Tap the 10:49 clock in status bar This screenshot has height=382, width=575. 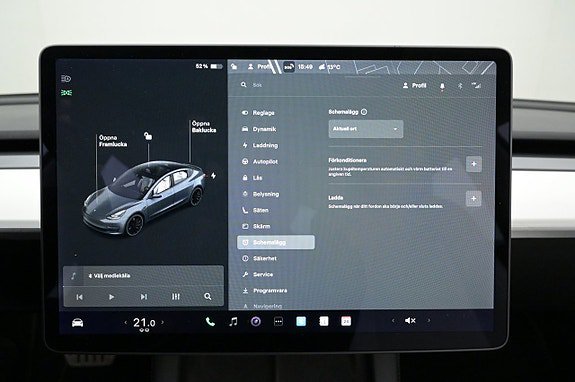coord(305,67)
